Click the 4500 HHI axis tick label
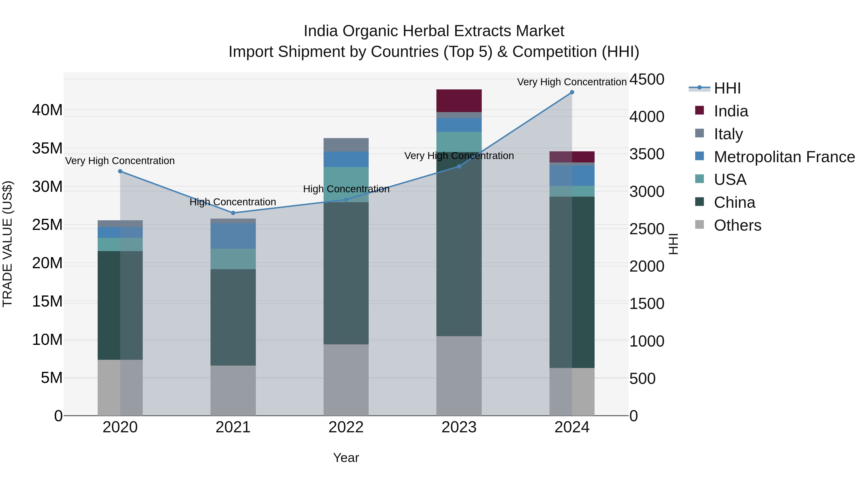Image resolution: width=868 pixels, height=488 pixels. (647, 80)
